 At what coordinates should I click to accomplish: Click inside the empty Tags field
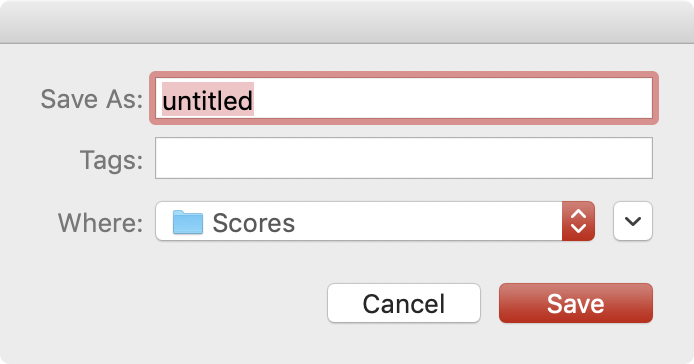pyautogui.click(x=404, y=158)
